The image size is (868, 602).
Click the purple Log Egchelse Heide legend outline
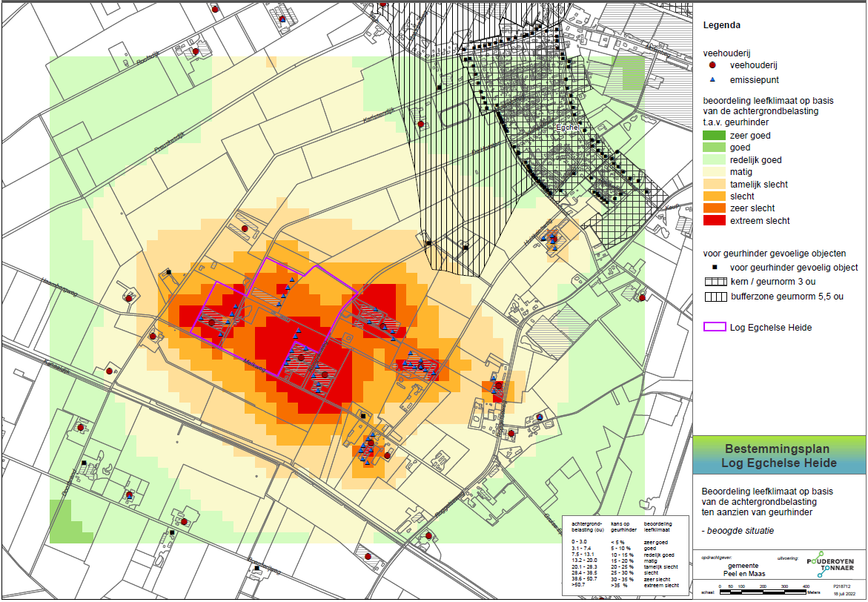714,327
